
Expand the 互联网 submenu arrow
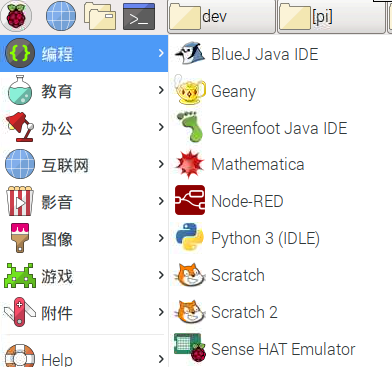click(x=161, y=164)
